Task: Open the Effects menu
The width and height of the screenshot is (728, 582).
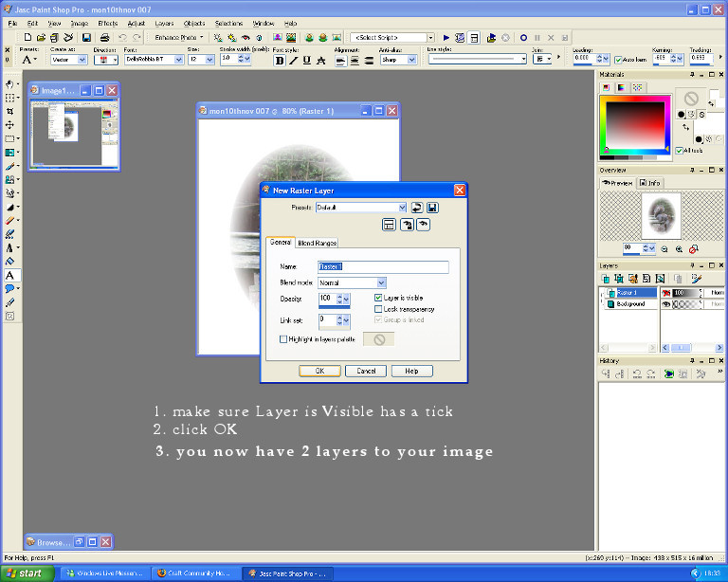Action: (x=108, y=23)
